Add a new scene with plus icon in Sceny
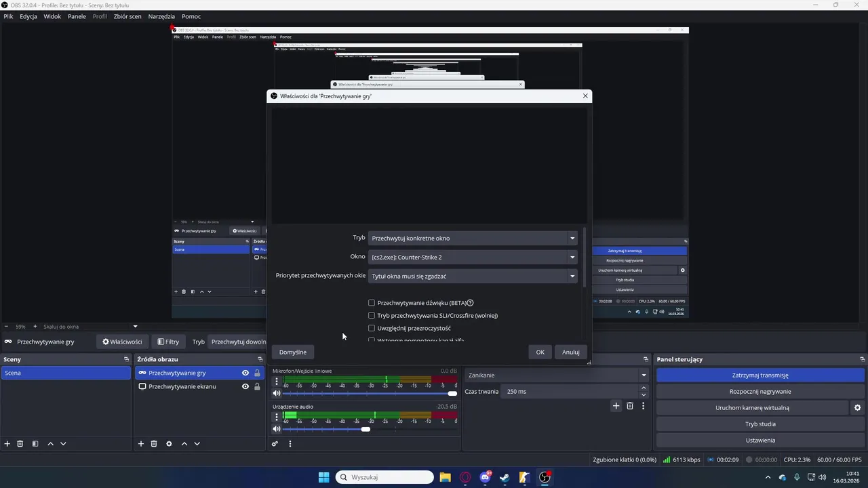This screenshot has height=488, width=868. 7,444
